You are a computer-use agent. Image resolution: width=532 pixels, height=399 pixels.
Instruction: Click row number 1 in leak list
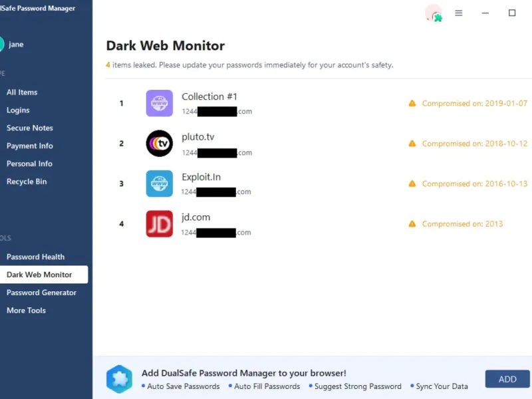coord(122,104)
